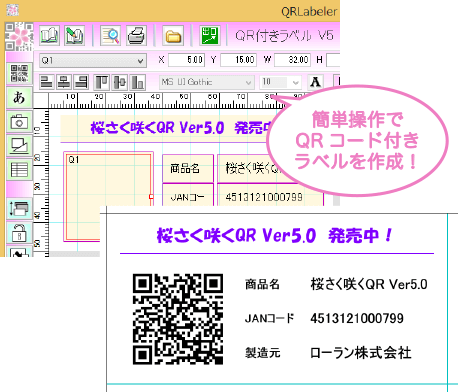Image resolution: width=458 pixels, height=392 pixels.
Task: Select the table tool in sidebar
Action: [x=19, y=170]
